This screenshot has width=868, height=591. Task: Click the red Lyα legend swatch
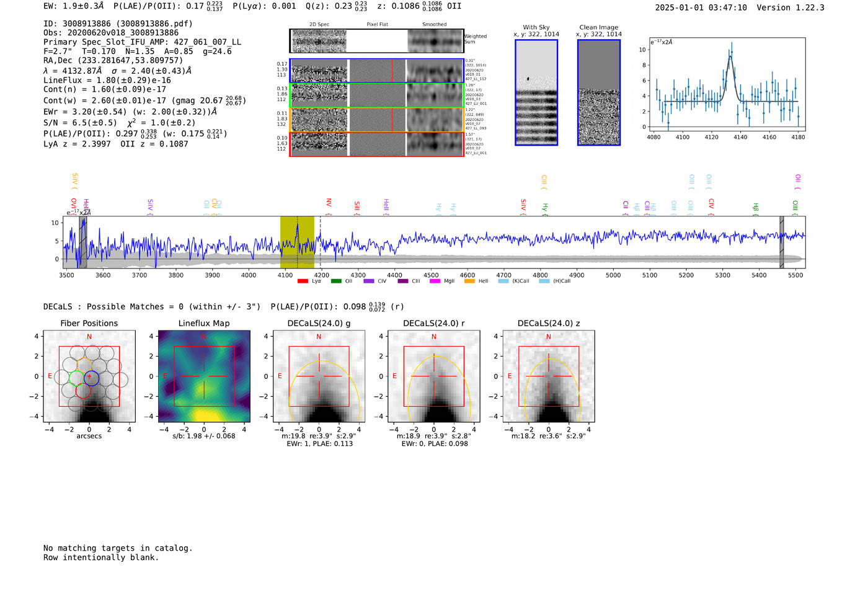[303, 281]
